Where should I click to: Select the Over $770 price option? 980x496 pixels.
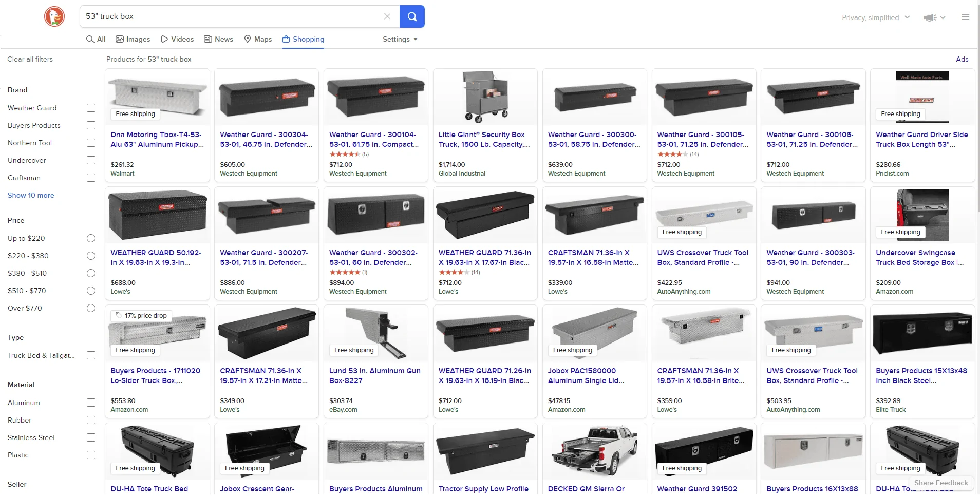(91, 308)
